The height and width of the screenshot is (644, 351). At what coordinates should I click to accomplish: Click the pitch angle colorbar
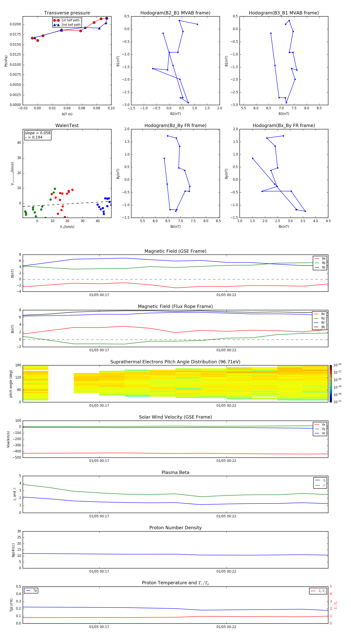click(331, 384)
